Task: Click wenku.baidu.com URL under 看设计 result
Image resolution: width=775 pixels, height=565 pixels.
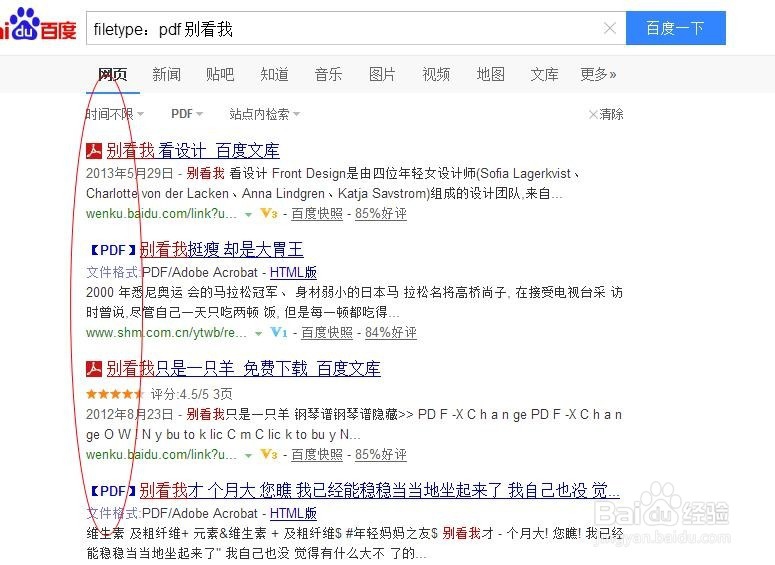Action: click(161, 214)
